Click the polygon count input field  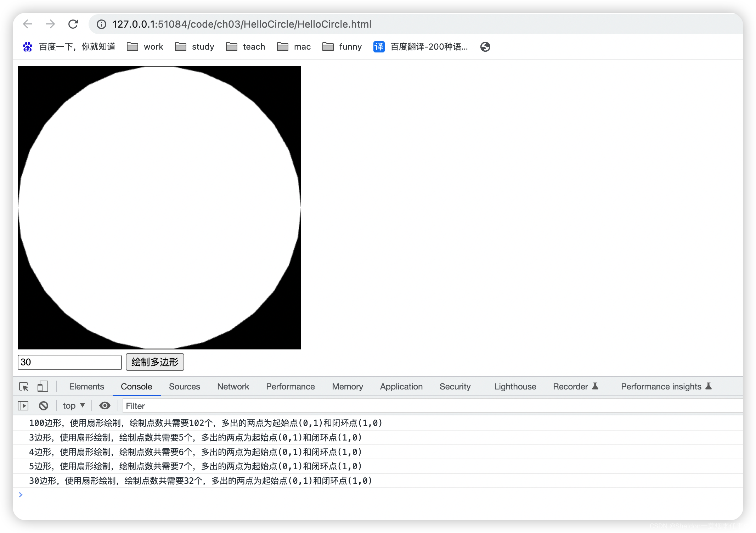69,362
